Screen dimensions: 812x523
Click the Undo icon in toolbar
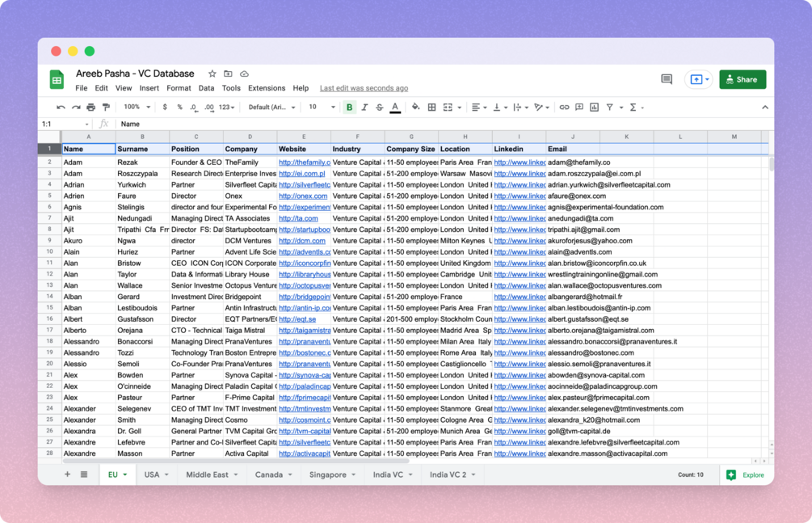61,108
